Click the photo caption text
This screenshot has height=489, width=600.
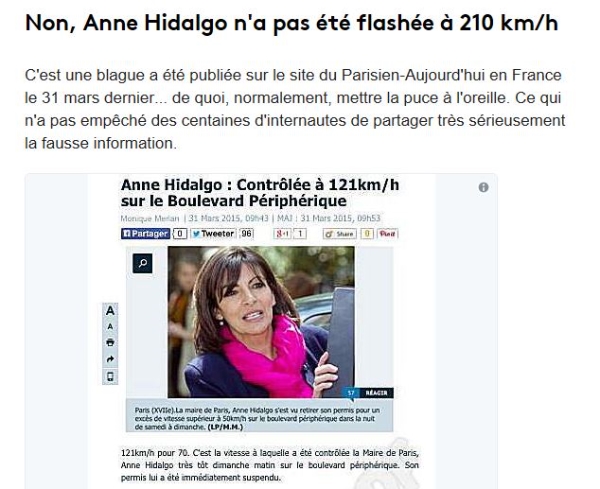pos(257,419)
